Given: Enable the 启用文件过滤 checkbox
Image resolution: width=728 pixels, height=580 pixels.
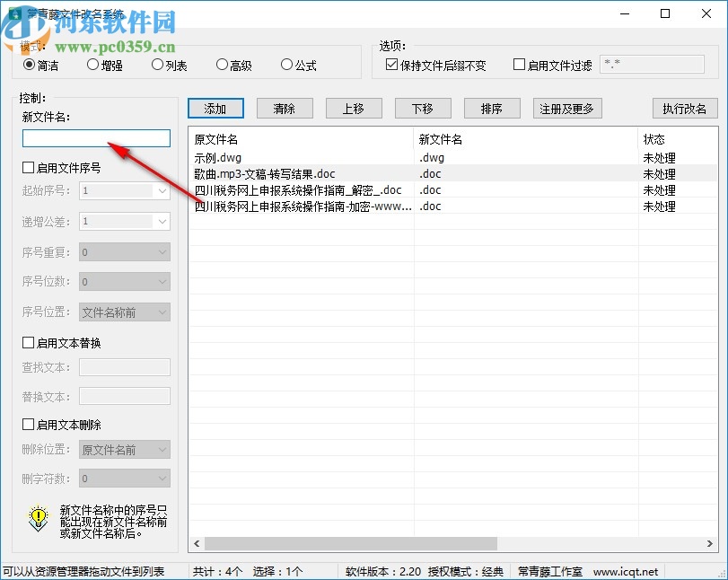Looking at the screenshot, I should [518, 63].
